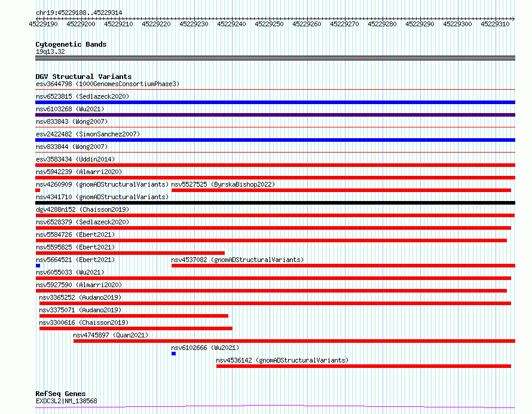Open nsv4260909 (gnomADStructuralVariants) label
Viewport: 532px width, 414px height.
(102, 184)
